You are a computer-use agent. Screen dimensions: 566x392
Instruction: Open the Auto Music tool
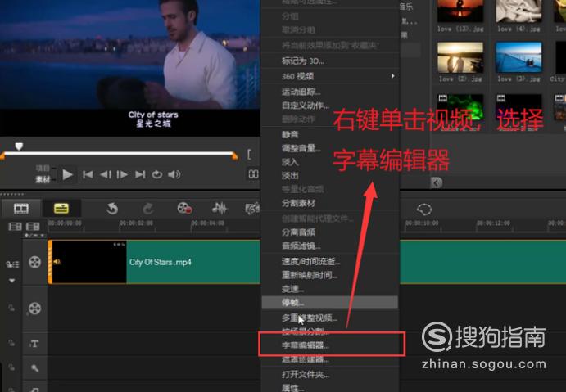(x=252, y=209)
